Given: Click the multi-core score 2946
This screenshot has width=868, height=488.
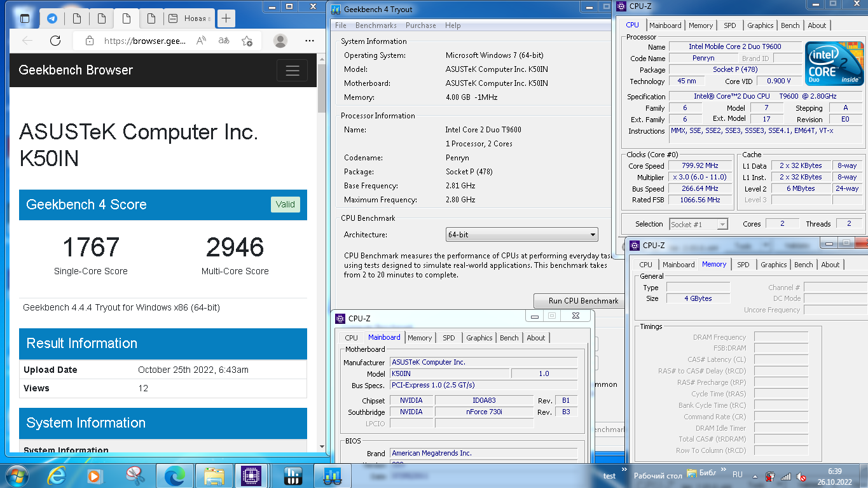Looking at the screenshot, I should tap(235, 247).
